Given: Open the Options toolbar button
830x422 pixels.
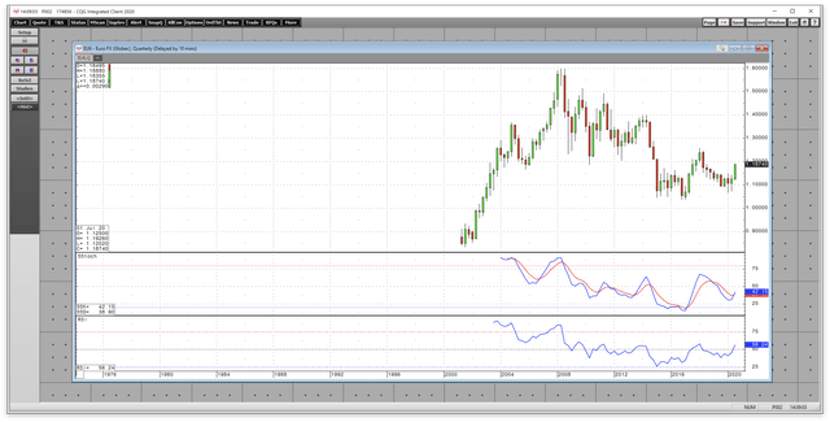Looking at the screenshot, I should point(194,22).
